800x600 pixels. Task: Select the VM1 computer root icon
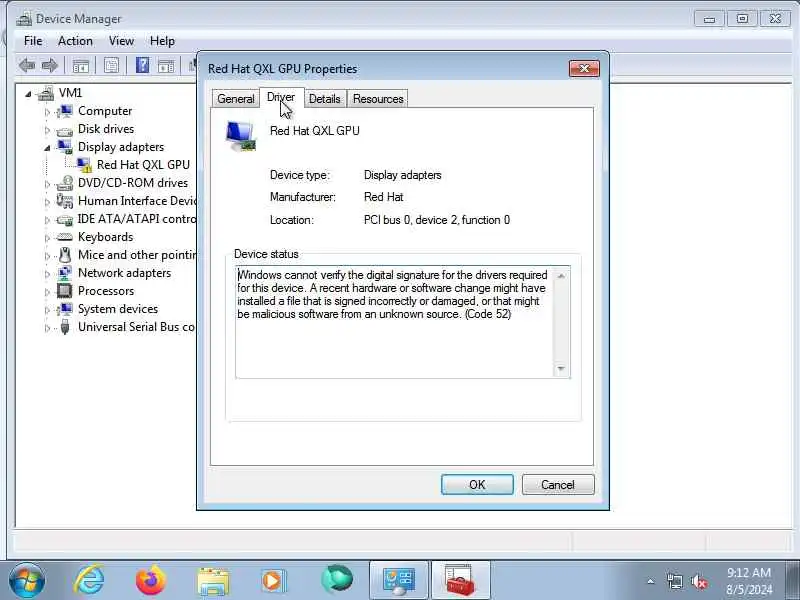(46, 93)
